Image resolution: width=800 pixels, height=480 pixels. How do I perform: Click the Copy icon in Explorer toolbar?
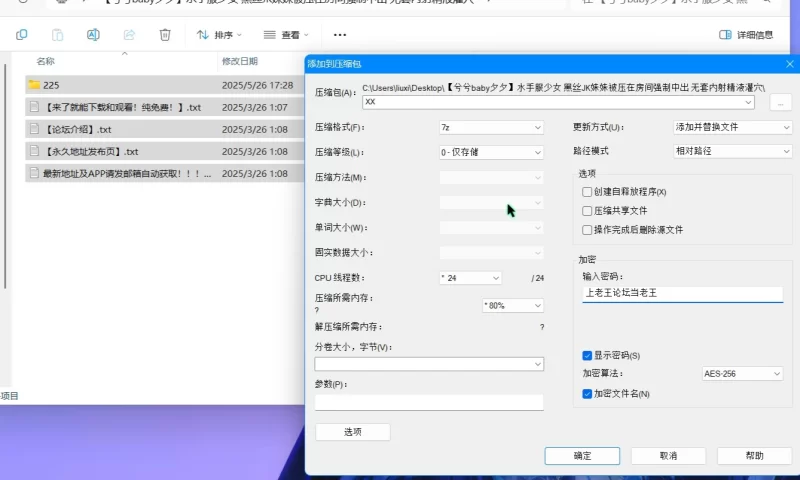(x=21, y=35)
